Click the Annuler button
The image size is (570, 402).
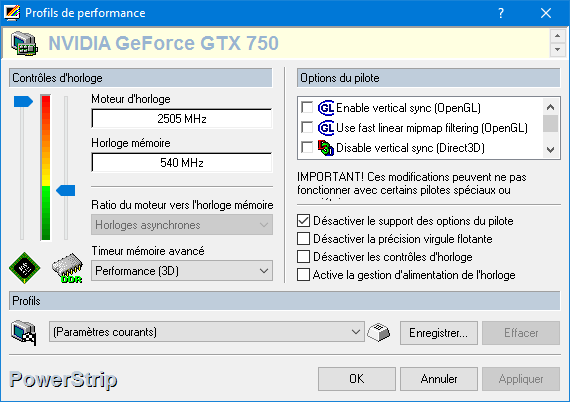click(x=439, y=379)
